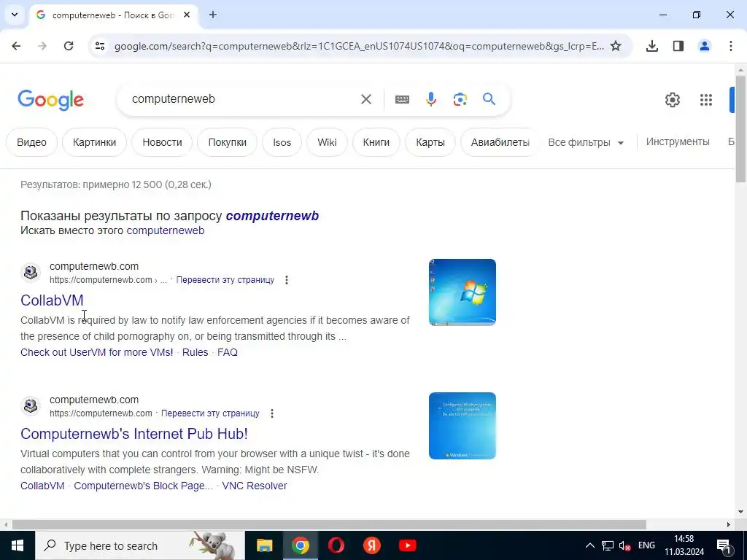The height and width of the screenshot is (560, 747).
Task: Open the Chrome side panel
Action: click(678, 46)
